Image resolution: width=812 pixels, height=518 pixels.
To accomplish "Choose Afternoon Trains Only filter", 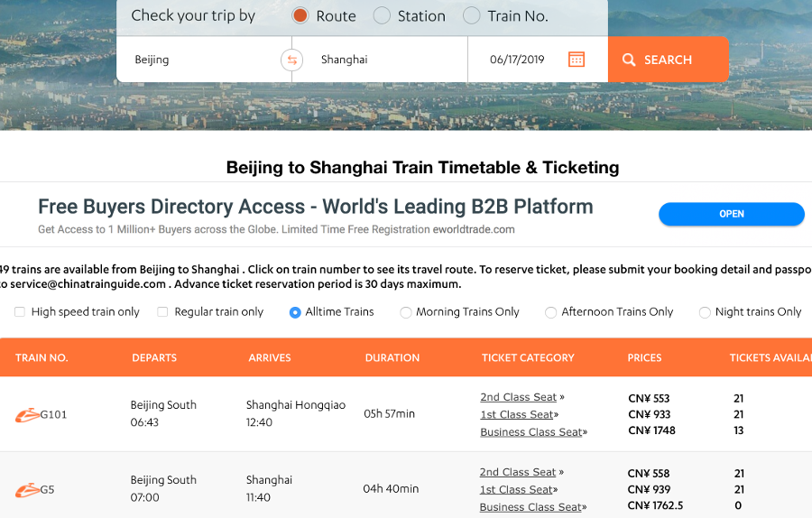I will click(x=551, y=312).
